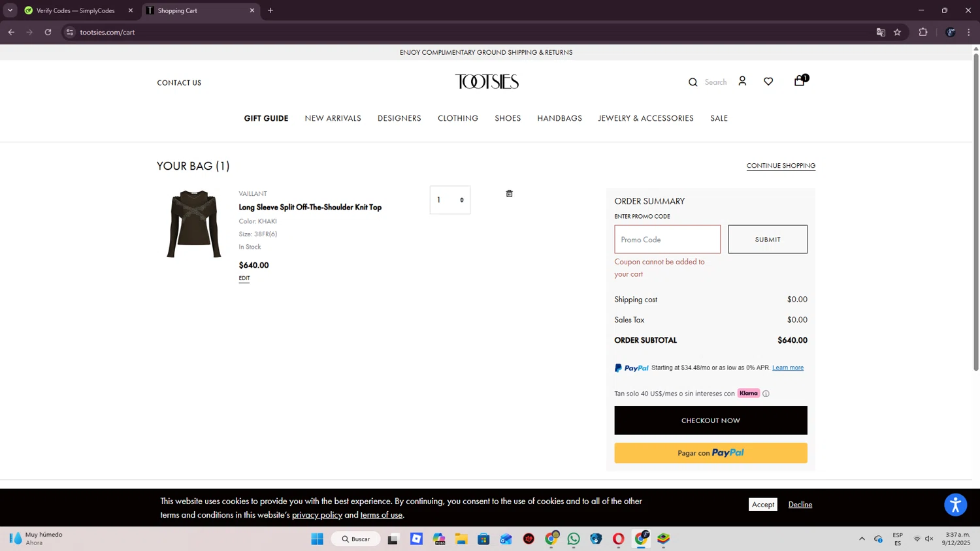Reload the page with refresh icon
The image size is (980, 551).
coord(48,32)
